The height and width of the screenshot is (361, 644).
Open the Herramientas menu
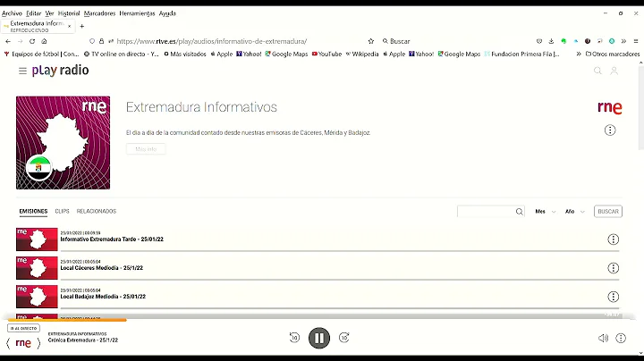[x=137, y=13]
